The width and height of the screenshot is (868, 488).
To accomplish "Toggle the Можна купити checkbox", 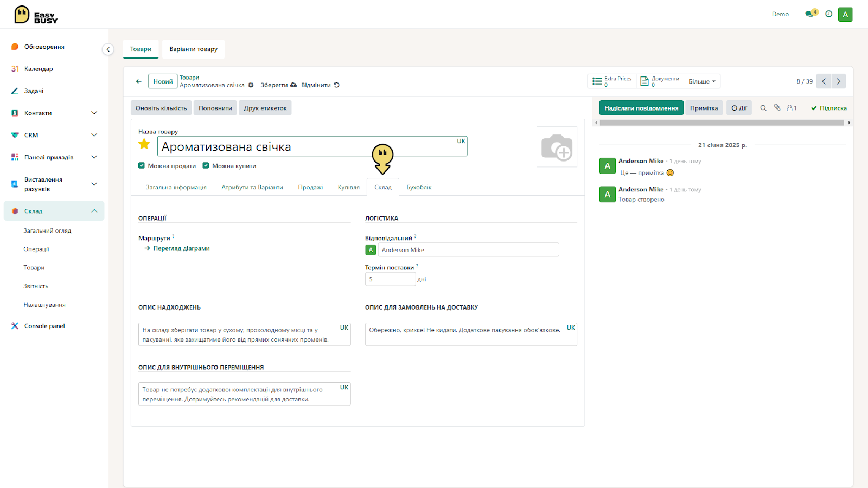I will point(206,166).
